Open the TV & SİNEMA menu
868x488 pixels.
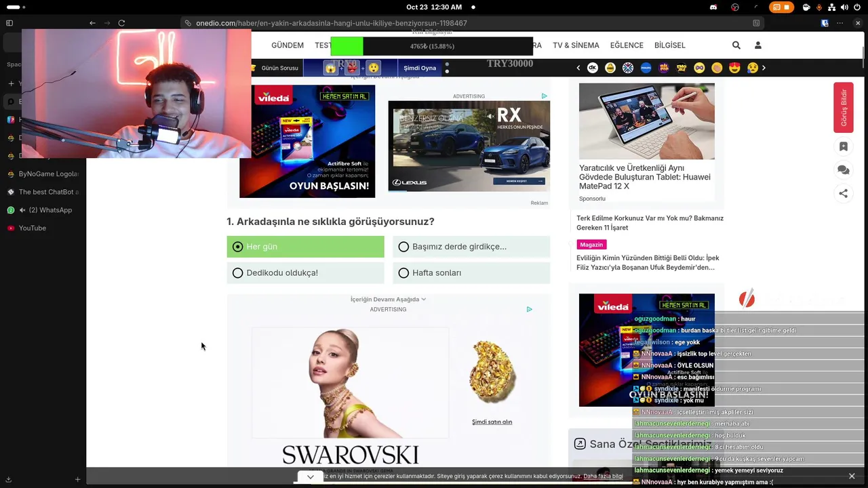(x=576, y=45)
